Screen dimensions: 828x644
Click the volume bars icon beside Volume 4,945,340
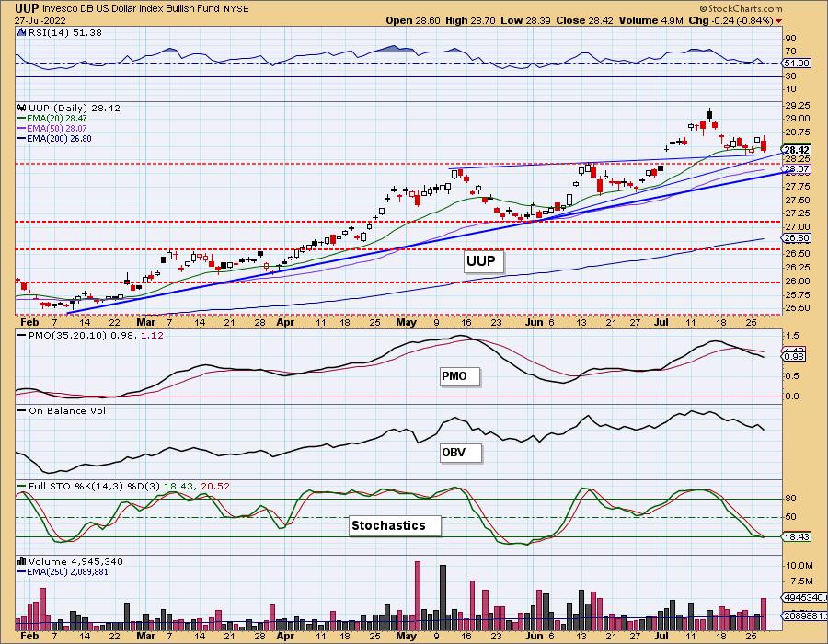(x=22, y=561)
